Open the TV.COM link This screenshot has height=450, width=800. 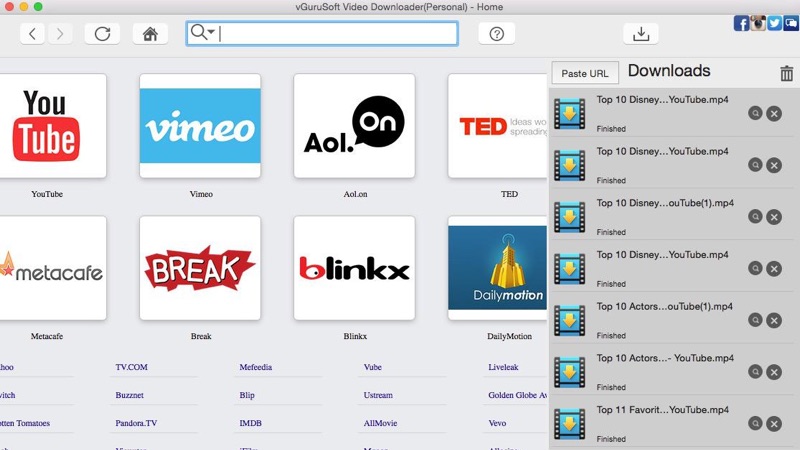tap(131, 367)
